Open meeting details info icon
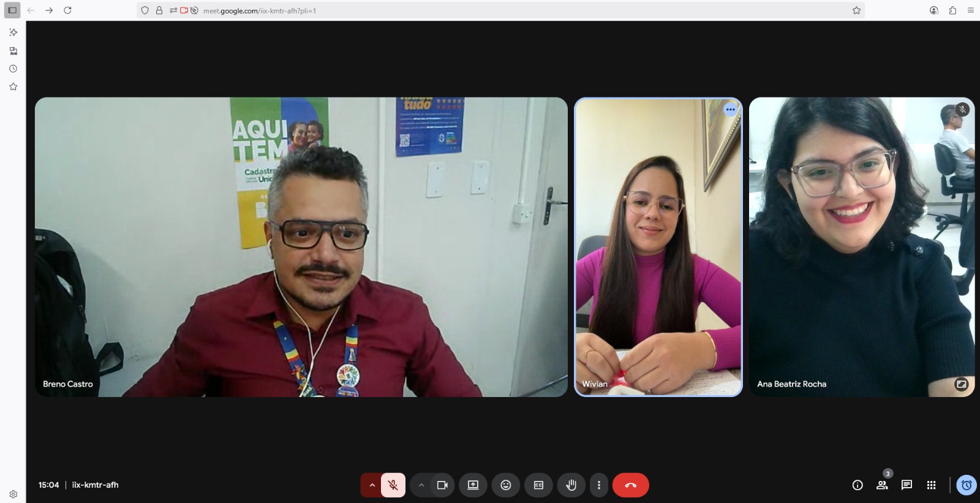Viewport: 980px width, 503px height. click(858, 485)
